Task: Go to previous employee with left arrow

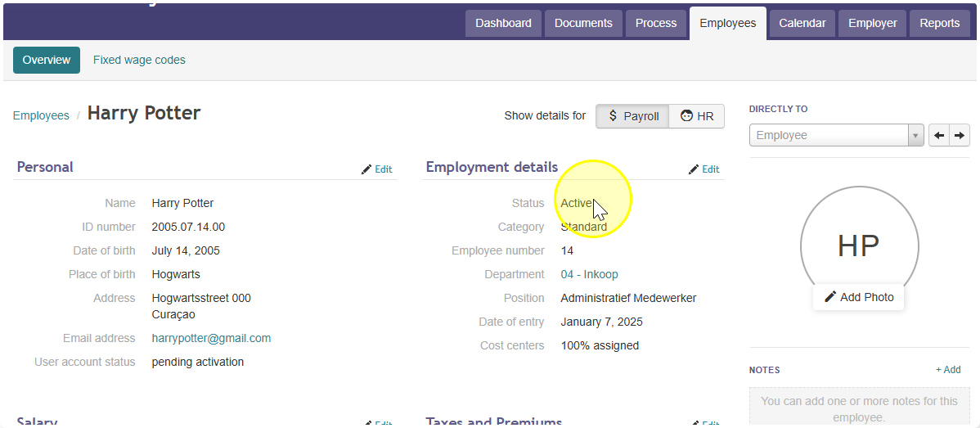Action: click(x=939, y=135)
